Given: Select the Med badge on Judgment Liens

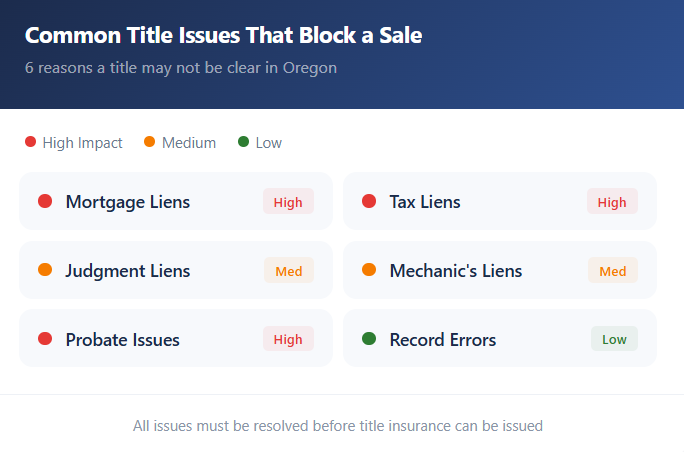Looking at the screenshot, I should pyautogui.click(x=289, y=271).
